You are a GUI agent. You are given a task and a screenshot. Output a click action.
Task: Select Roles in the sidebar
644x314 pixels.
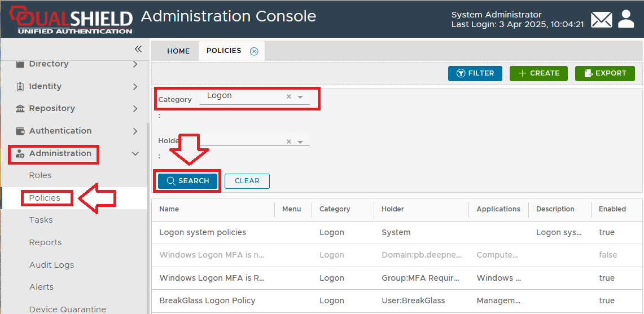40,175
